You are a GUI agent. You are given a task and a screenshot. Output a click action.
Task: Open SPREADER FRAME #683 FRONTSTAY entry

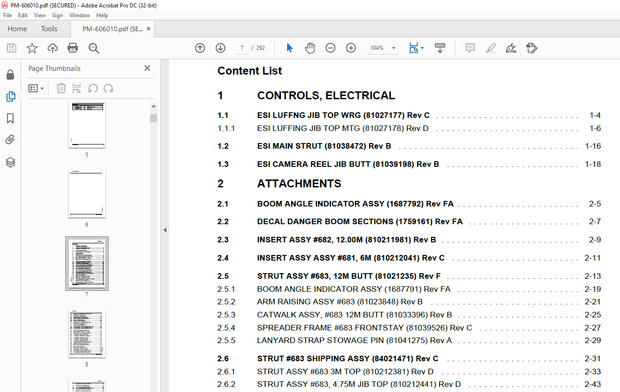point(365,328)
